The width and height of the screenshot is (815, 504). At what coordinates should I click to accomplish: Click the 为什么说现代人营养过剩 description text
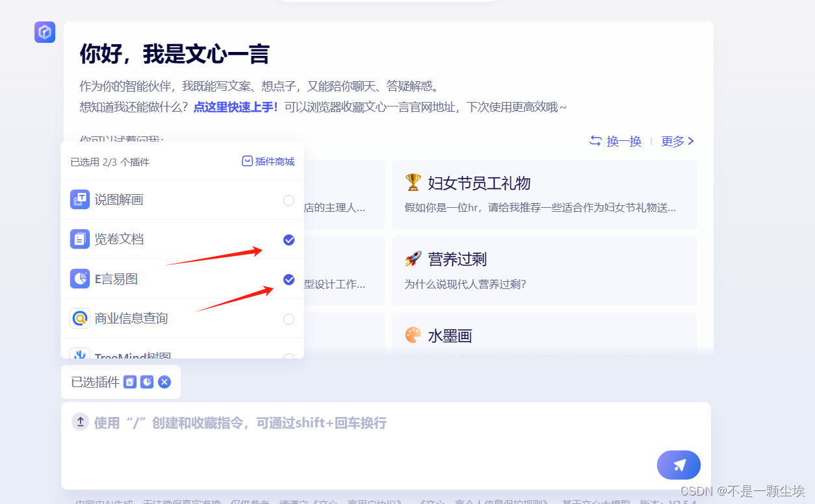[x=465, y=284]
